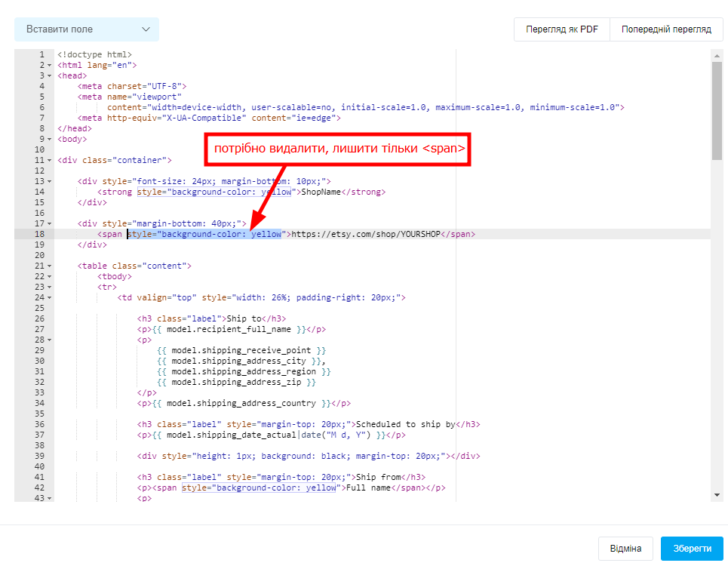The width and height of the screenshot is (728, 566).
Task: Click 'div class="container"' on line 11
Action: [115, 160]
